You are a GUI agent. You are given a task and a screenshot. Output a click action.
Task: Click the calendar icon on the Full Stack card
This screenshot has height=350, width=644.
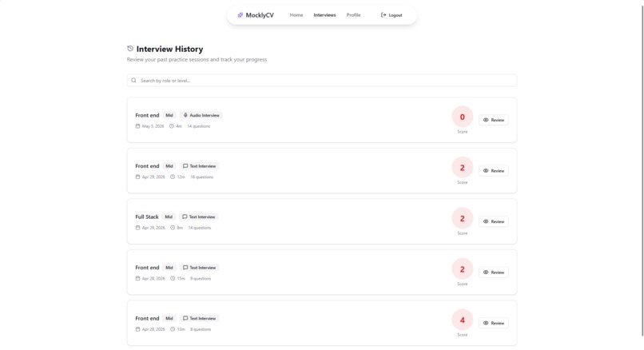137,228
